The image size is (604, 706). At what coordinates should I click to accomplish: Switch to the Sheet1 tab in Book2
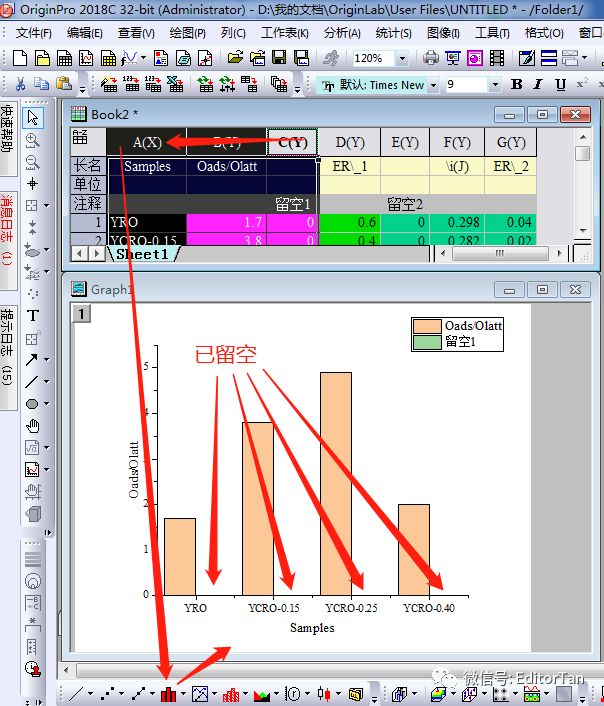coord(142,254)
